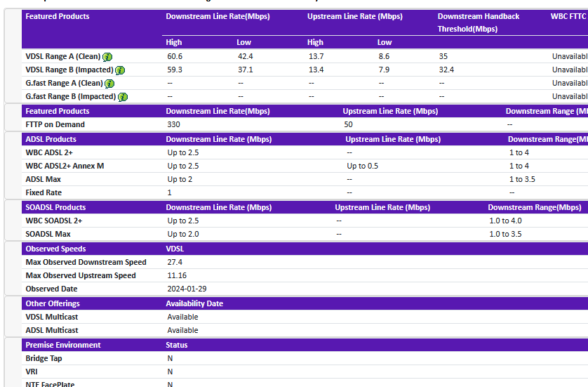Select the FTTP on Demand row label
The width and height of the screenshot is (588, 387).
point(55,124)
